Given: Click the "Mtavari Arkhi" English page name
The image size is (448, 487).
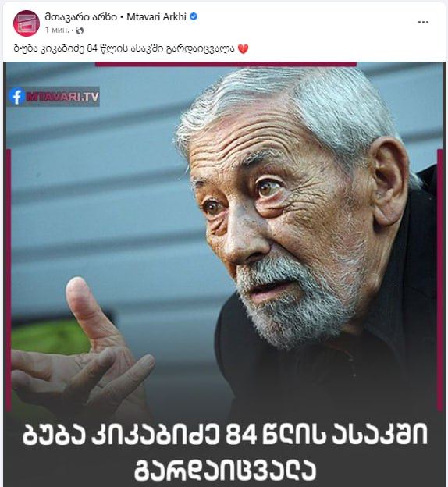Looking at the screenshot, I should pyautogui.click(x=157, y=16).
